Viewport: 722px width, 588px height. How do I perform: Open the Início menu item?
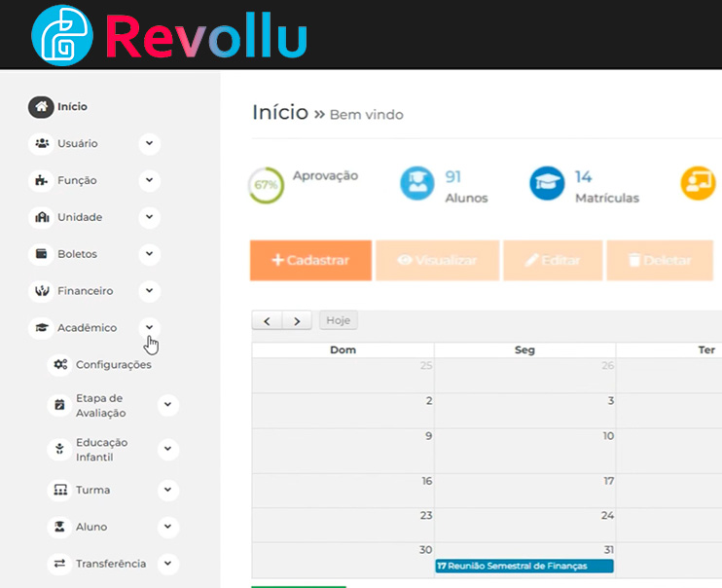pos(72,107)
